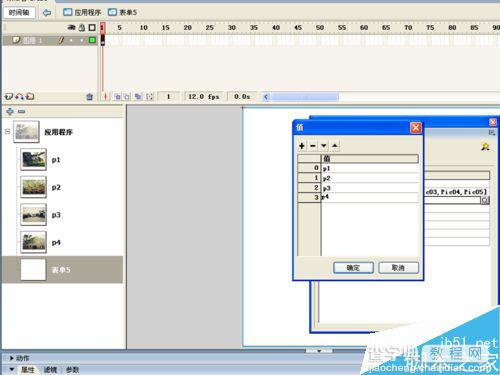Toggle lock all layers padlock icon

(x=82, y=28)
